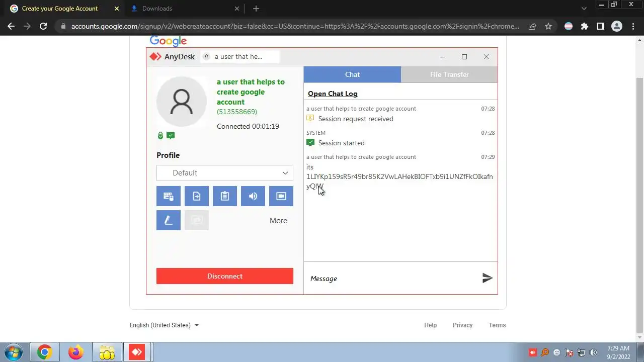The width and height of the screenshot is (644, 362).
Task: Open Chrome extensions puzzle icon
Action: pyautogui.click(x=585, y=26)
